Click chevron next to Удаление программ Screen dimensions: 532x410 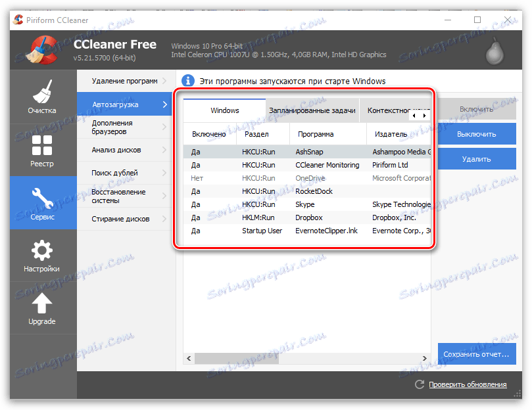pos(164,81)
